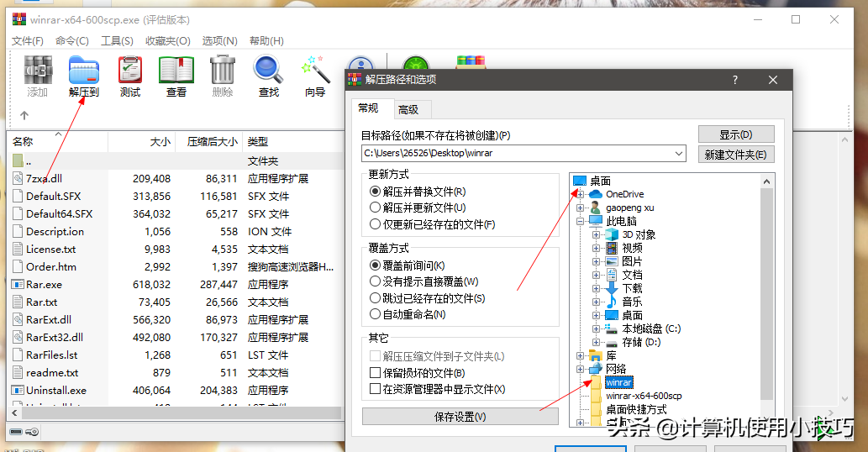Open the 工具(S) menu
The image size is (868, 452).
click(117, 40)
